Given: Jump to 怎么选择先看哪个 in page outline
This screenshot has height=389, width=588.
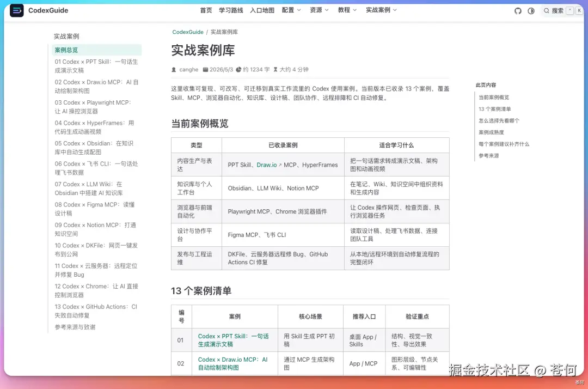Looking at the screenshot, I should 499,121.
